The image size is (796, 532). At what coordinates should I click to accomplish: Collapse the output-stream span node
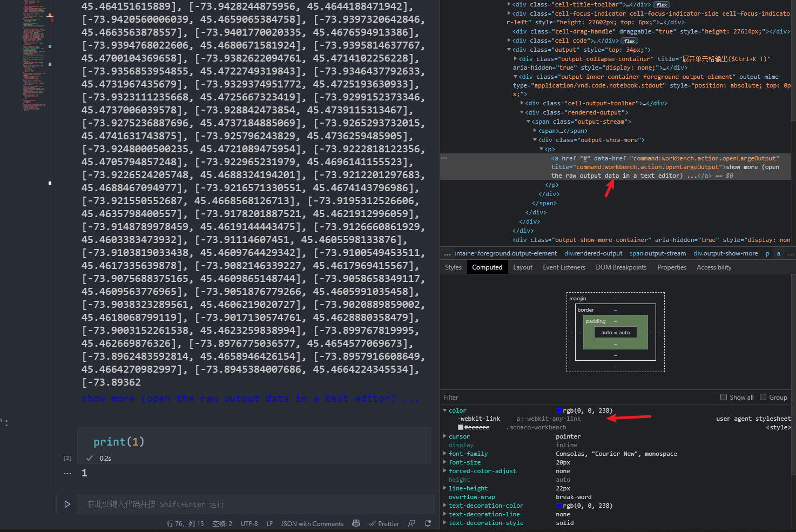tap(528, 122)
